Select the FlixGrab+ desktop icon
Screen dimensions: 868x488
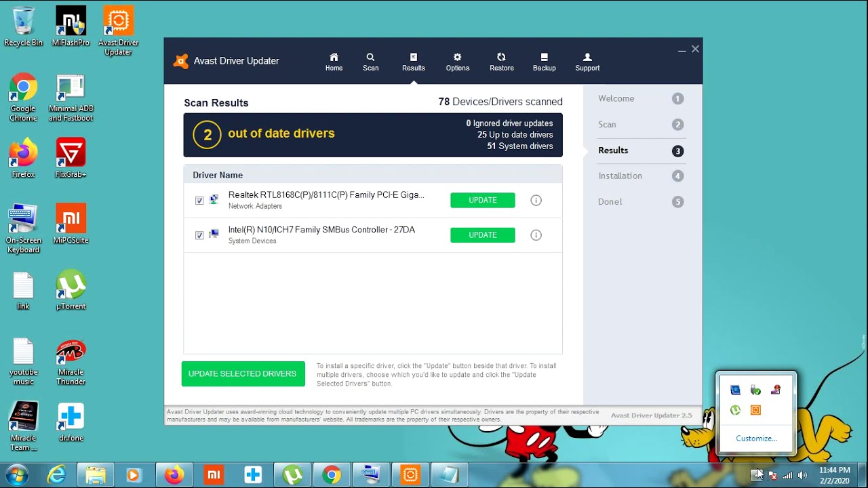point(71,159)
